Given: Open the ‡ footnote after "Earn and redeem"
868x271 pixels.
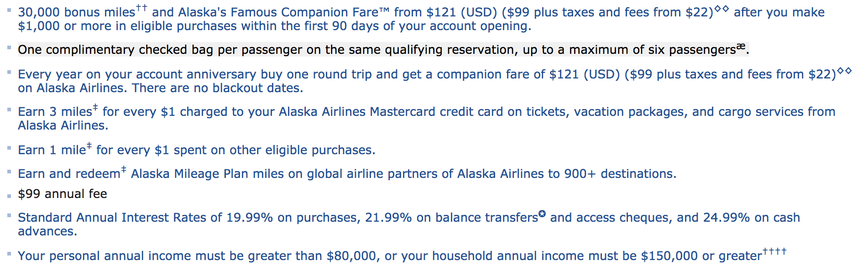Looking at the screenshot, I should [x=124, y=169].
